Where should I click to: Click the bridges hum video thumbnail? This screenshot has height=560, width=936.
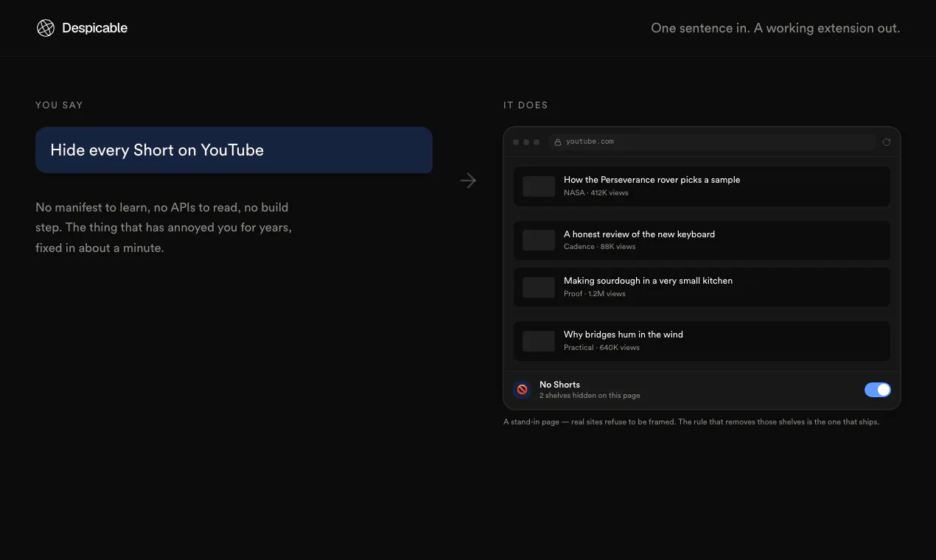tap(539, 341)
